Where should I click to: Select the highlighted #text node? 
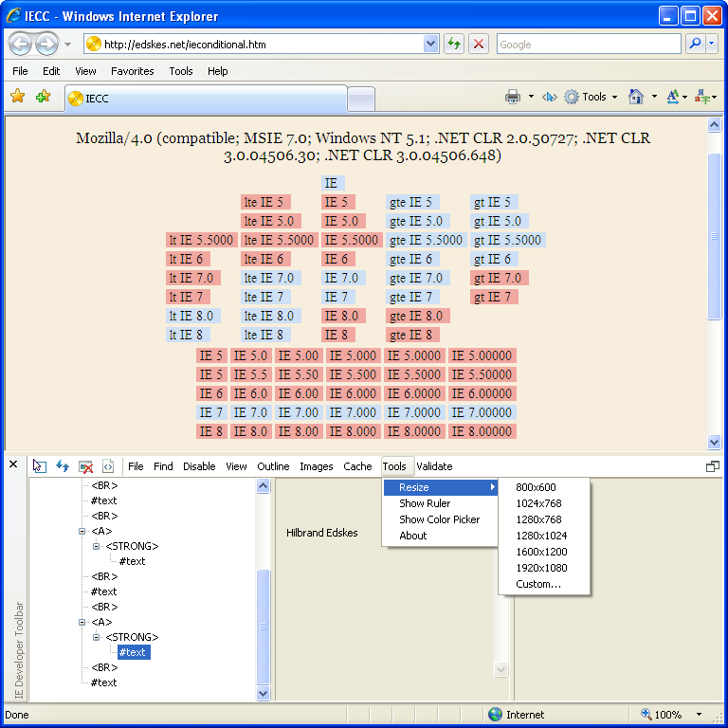[133, 652]
